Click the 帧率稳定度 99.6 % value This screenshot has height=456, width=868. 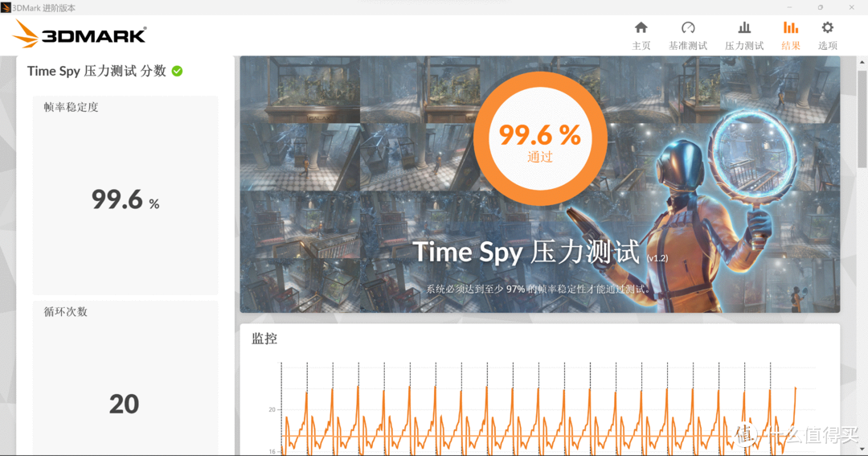click(x=125, y=200)
